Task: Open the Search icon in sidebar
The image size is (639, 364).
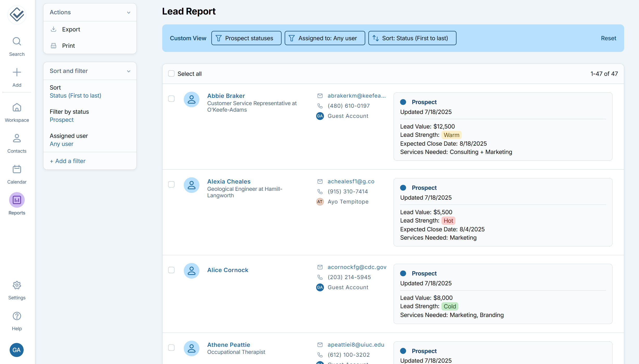Action: (17, 42)
